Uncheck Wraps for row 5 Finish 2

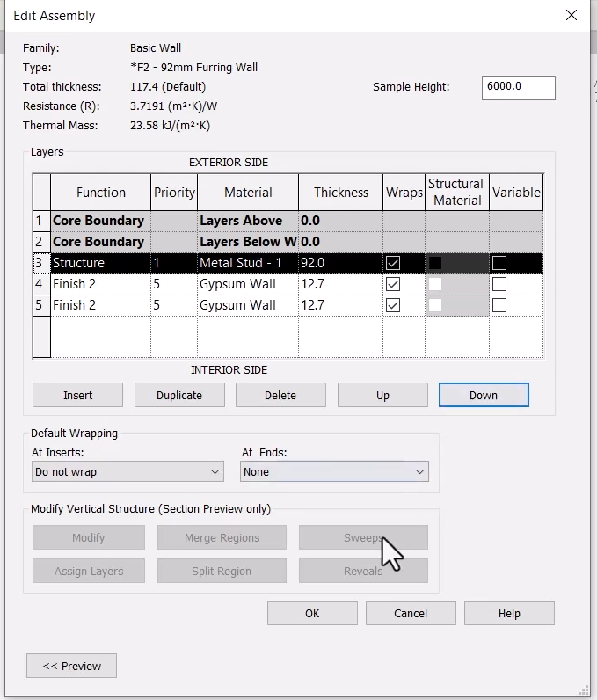click(x=393, y=305)
